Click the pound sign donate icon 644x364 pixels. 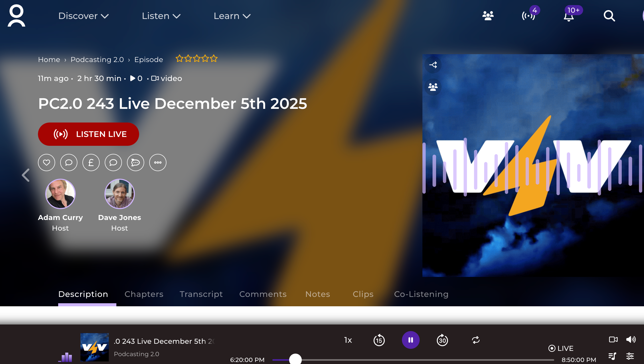pos(91,163)
